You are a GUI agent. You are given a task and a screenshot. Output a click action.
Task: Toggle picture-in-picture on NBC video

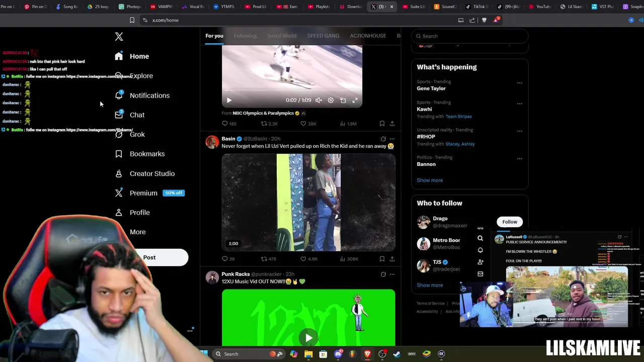coord(343,100)
